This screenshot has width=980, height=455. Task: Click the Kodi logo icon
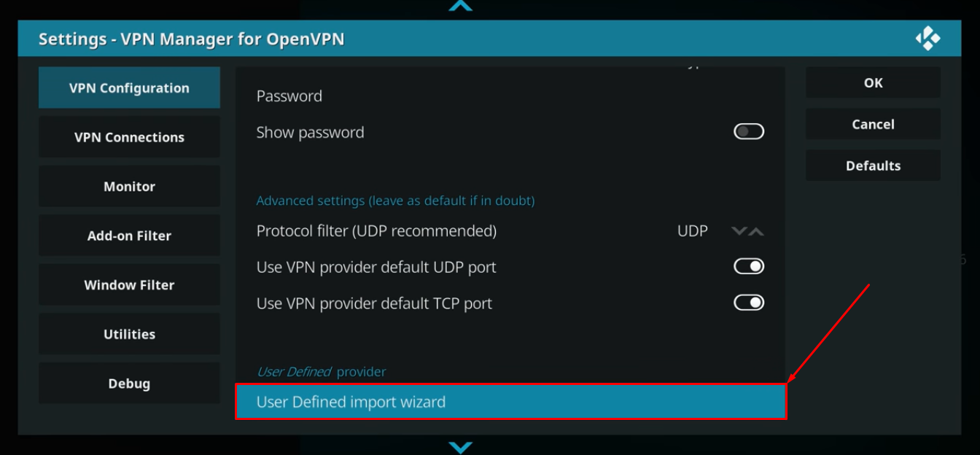[927, 39]
